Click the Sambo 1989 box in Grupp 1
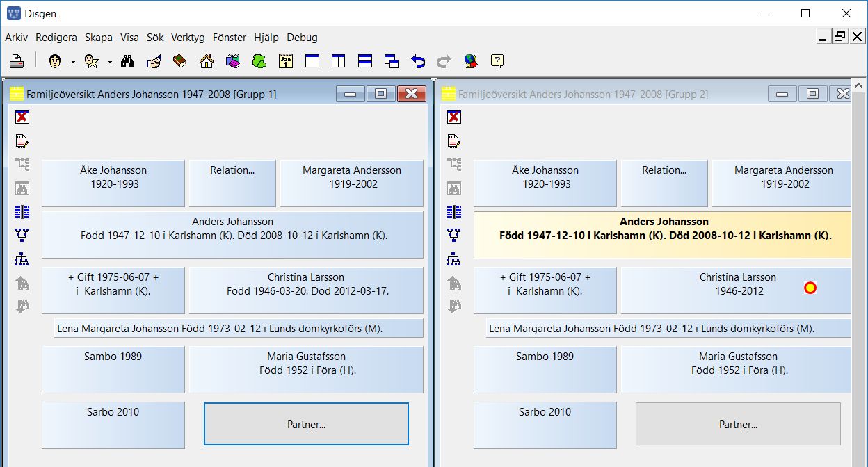The image size is (868, 467). 113,370
